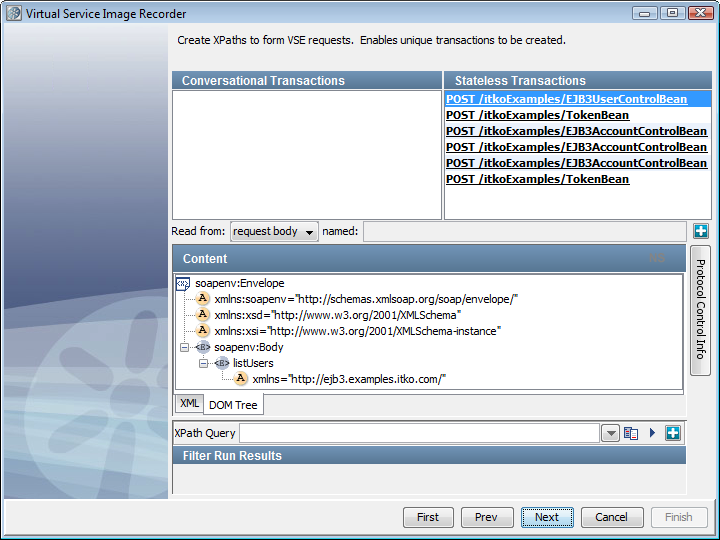Run the XPath query with the play arrow
The image size is (720, 540).
coord(652,433)
